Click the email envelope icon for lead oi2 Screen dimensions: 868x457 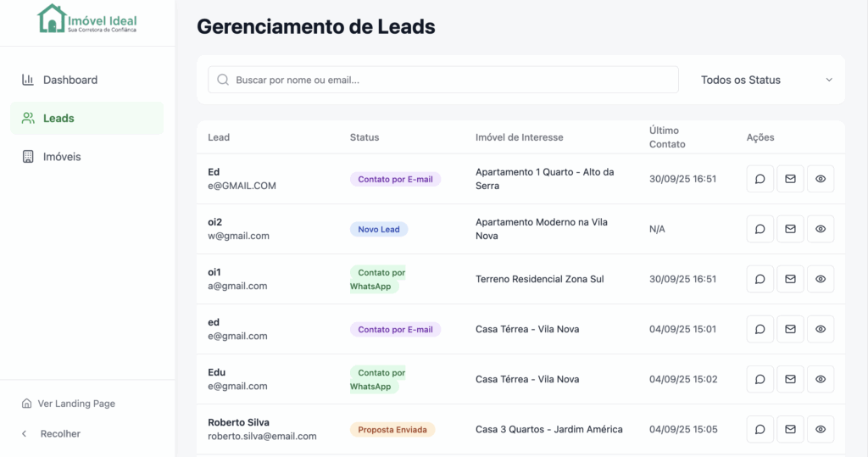click(790, 229)
